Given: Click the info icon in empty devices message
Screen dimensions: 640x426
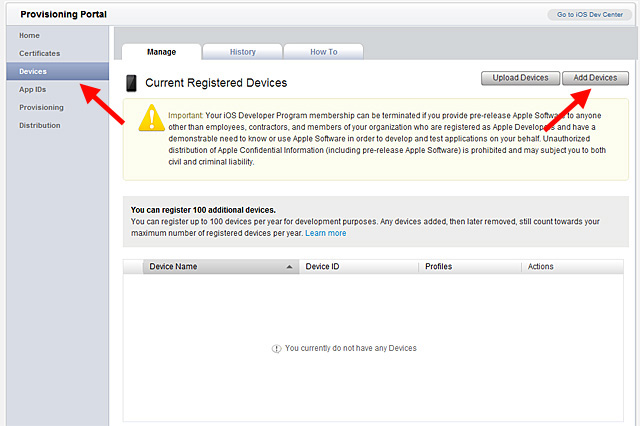Looking at the screenshot, I should (x=277, y=348).
